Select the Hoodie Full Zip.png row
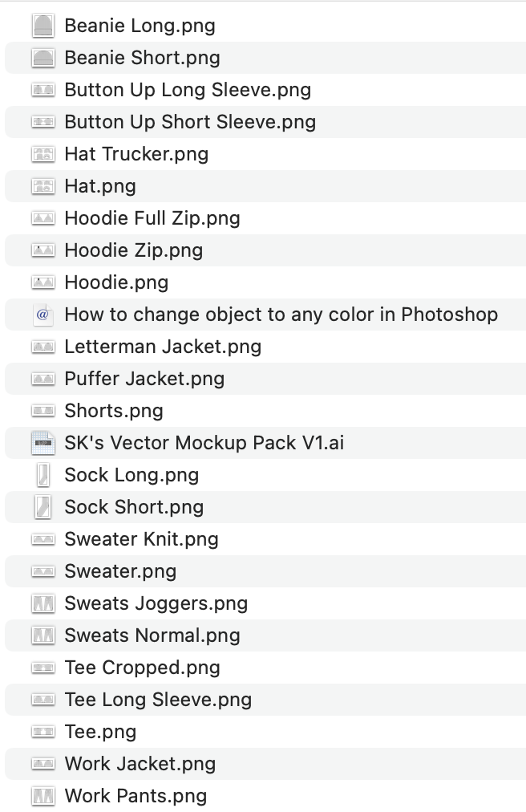This screenshot has width=526, height=812. [152, 218]
